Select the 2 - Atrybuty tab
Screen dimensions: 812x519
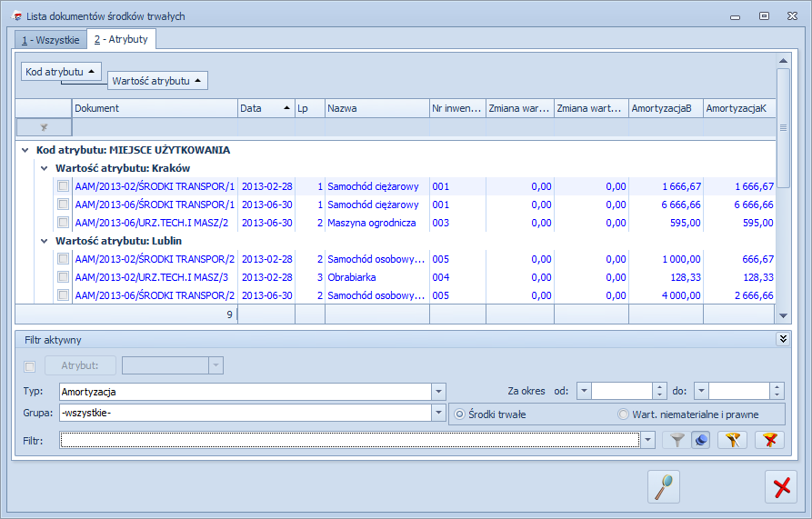[121, 39]
